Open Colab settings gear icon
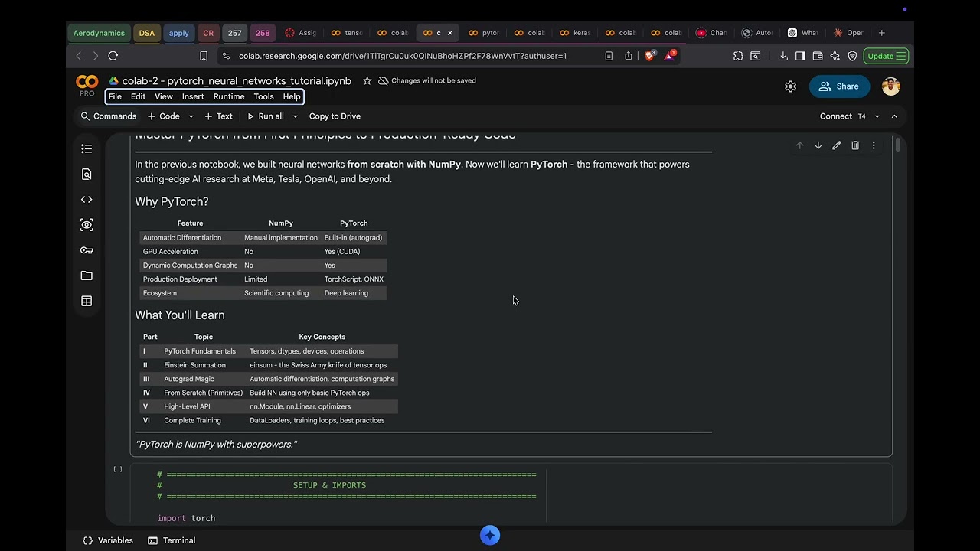 pos(790,86)
